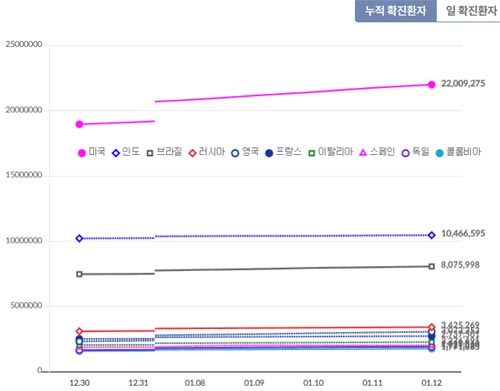Click the US magenta point on 12.30
Viewport: 500px width, 391px height.
[x=79, y=124]
